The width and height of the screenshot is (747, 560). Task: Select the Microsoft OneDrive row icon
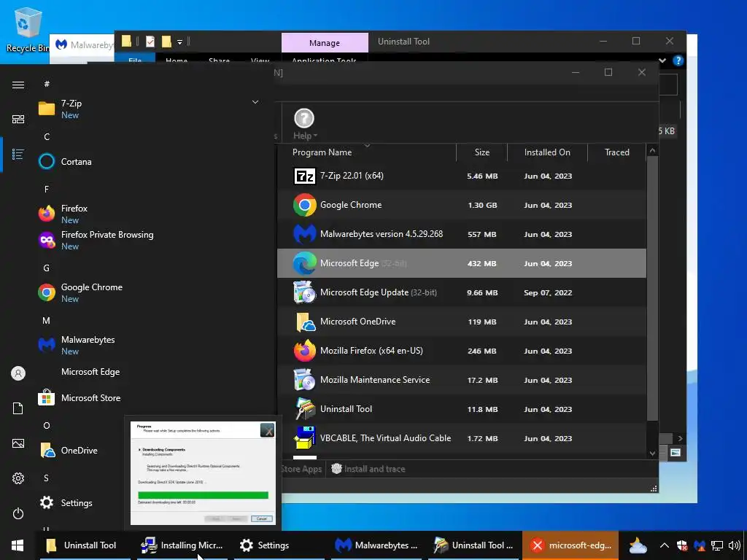point(304,322)
